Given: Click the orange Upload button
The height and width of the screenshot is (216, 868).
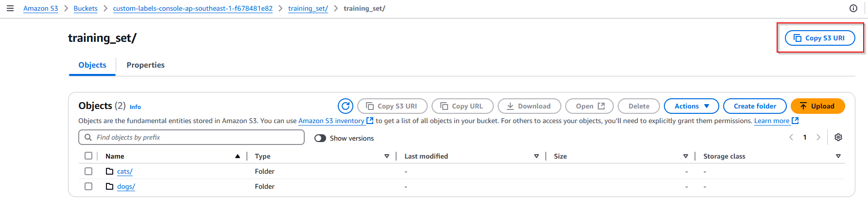Looking at the screenshot, I should point(818,106).
